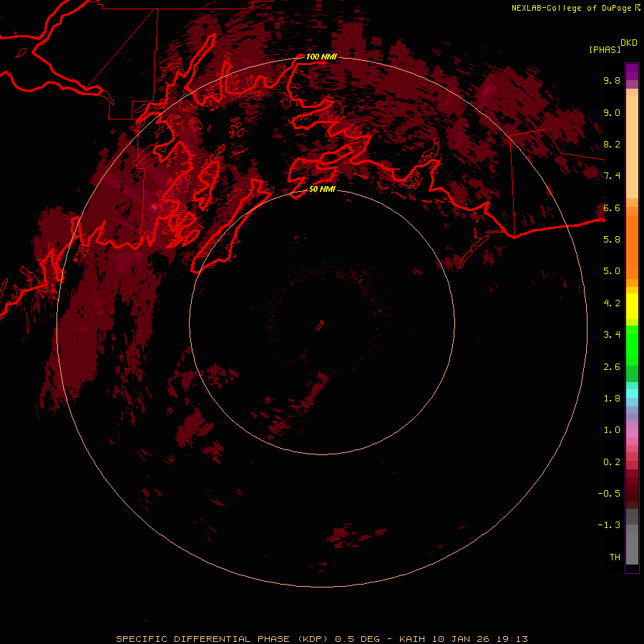The image size is (644, 644).
Task: Click the 5.8 scale value
Action: point(612,239)
